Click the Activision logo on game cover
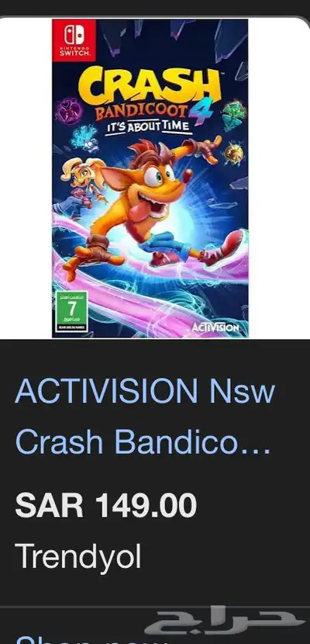Image resolution: width=310 pixels, height=644 pixels. [x=215, y=327]
